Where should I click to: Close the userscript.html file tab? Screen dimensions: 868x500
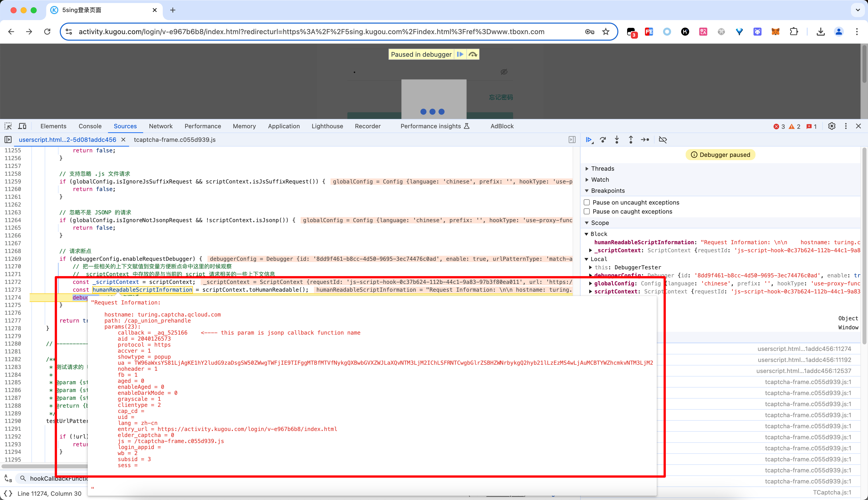point(123,140)
